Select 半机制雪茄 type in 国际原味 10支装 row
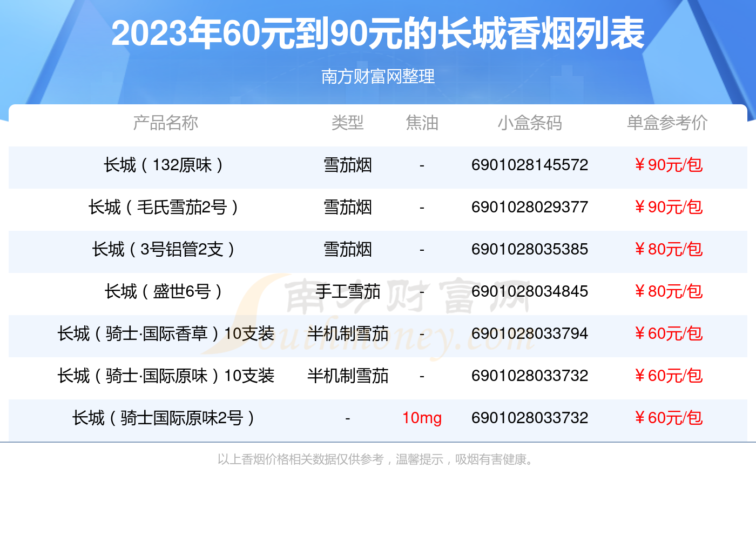Viewport: 756px width, 554px height. (x=348, y=376)
